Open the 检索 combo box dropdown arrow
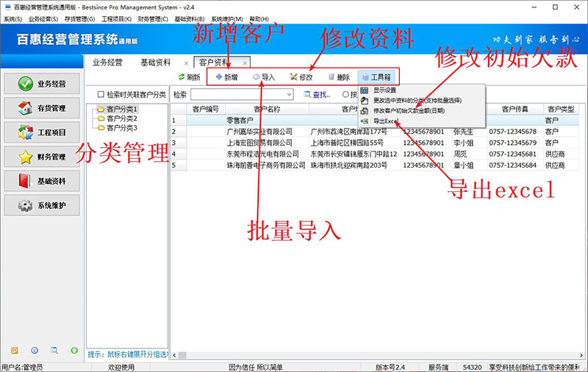 coord(289,95)
